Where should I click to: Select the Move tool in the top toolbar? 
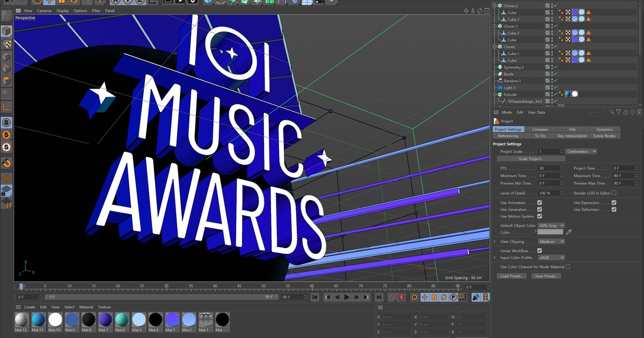(x=48, y=3)
